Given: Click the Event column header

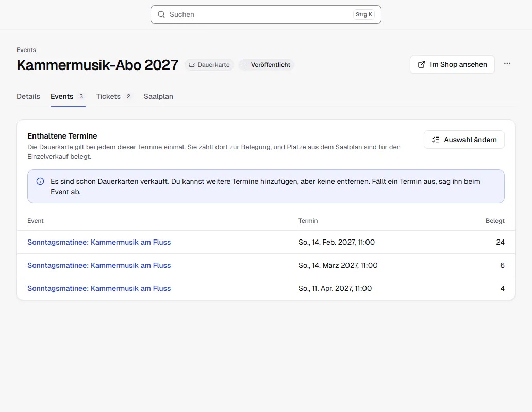Looking at the screenshot, I should (35, 221).
